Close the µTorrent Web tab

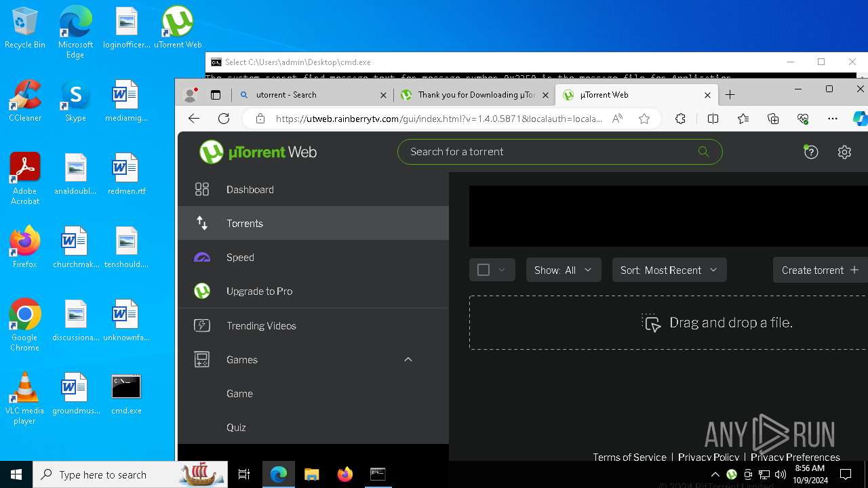(x=707, y=95)
